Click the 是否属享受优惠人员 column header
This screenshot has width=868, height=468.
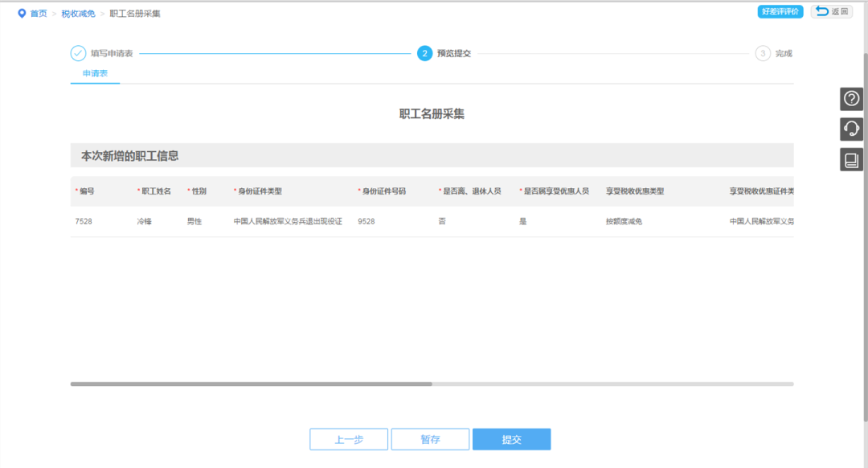click(x=556, y=191)
